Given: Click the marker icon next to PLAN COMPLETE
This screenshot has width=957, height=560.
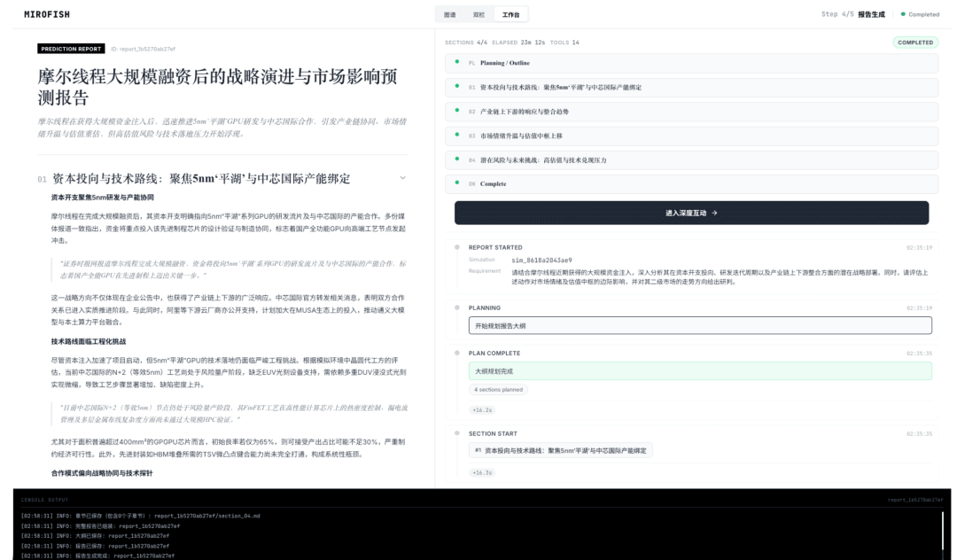Looking at the screenshot, I should click(458, 353).
